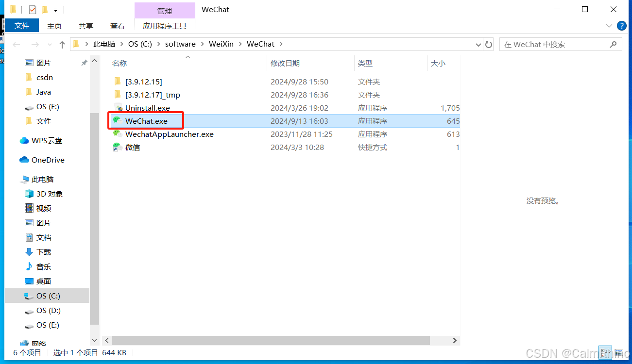Click the 3D 对象 cube icon

(x=29, y=194)
